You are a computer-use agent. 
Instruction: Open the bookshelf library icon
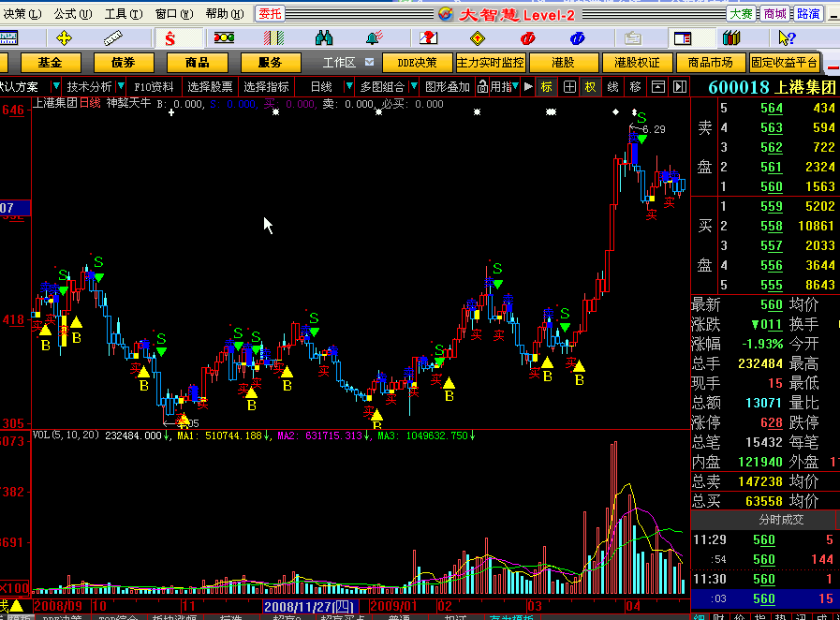731,38
